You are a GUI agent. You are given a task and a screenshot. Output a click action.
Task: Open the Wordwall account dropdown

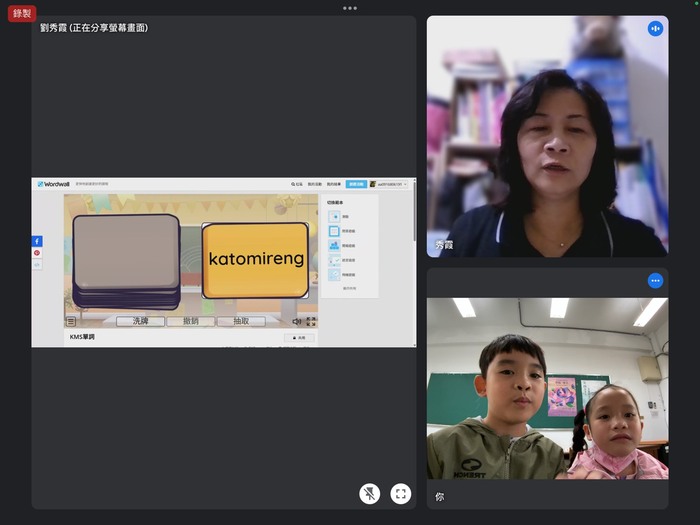click(388, 184)
